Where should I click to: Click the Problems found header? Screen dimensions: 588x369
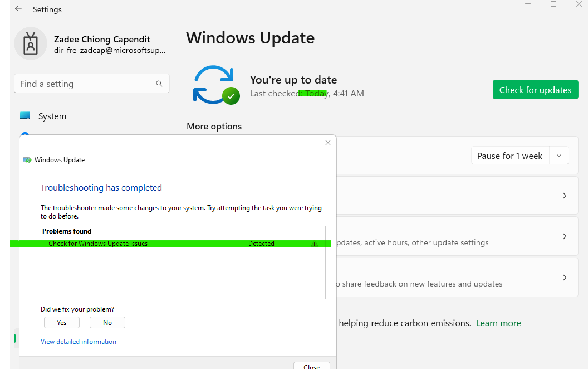click(67, 231)
